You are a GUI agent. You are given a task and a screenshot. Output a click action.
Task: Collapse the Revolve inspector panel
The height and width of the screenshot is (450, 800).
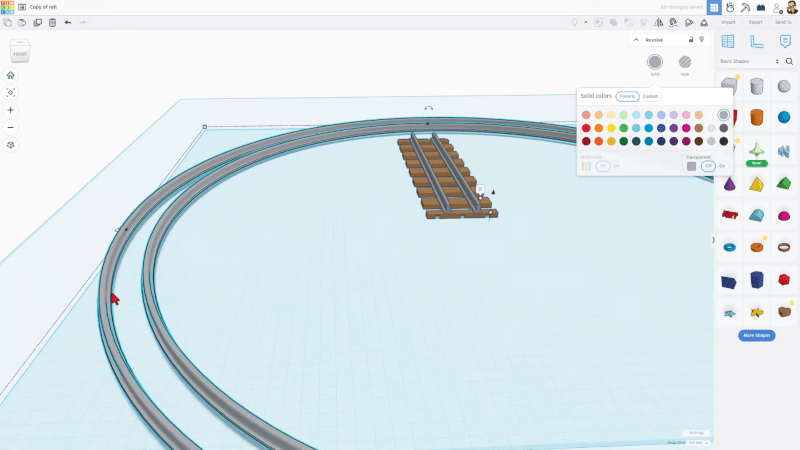pos(637,40)
